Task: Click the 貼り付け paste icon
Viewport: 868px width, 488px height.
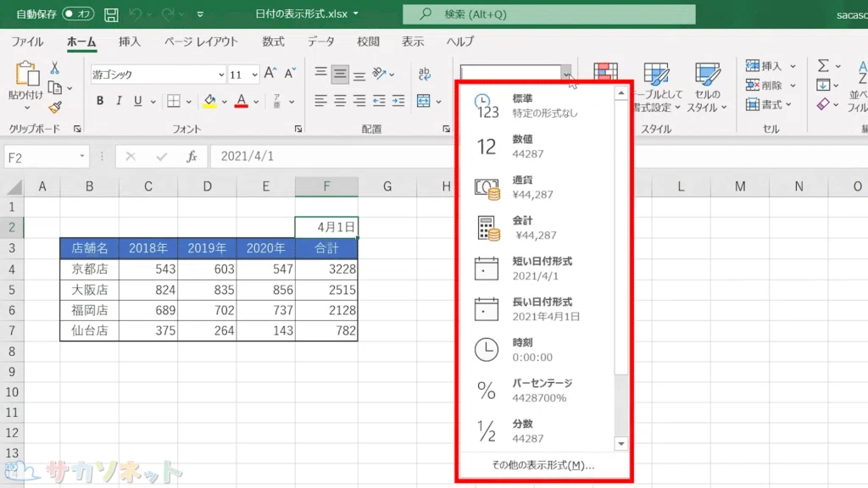Action: tap(25, 74)
